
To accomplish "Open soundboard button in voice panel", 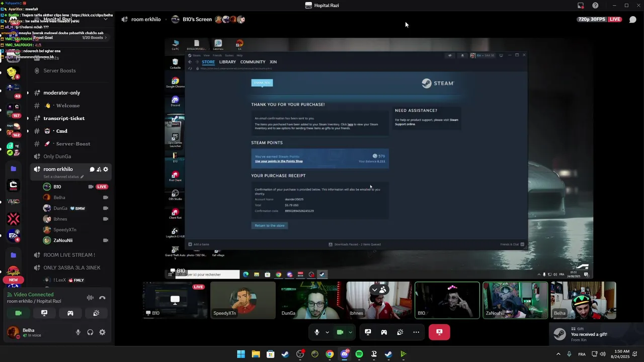I will click(x=96, y=313).
